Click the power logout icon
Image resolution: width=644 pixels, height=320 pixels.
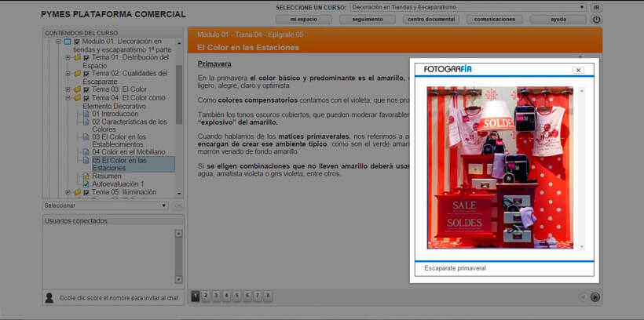596,20
